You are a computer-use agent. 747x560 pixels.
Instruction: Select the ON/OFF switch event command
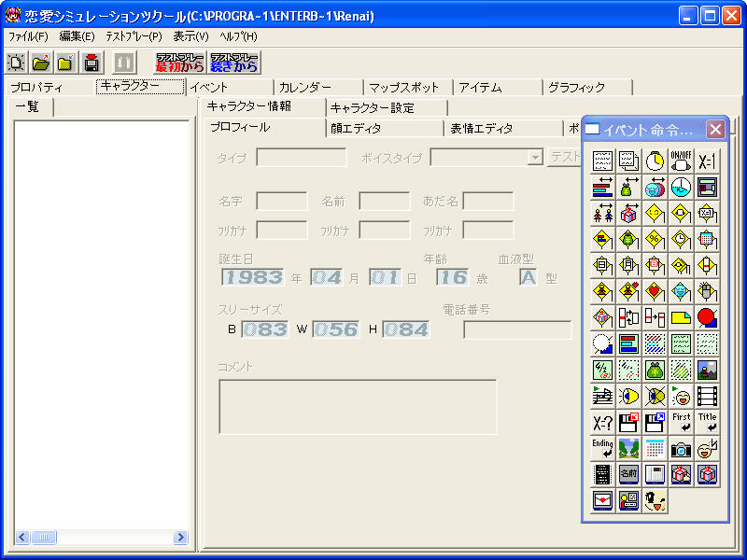[x=681, y=161]
